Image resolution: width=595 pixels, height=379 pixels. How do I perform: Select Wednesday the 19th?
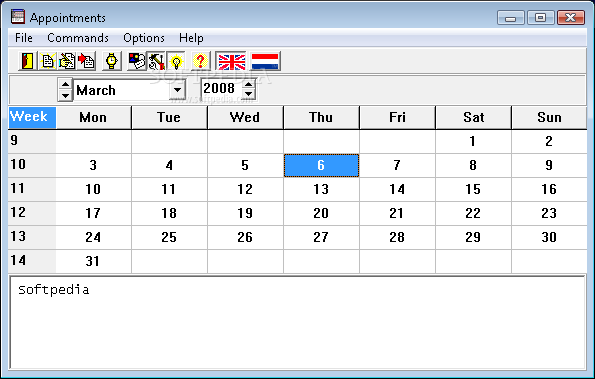(x=245, y=213)
